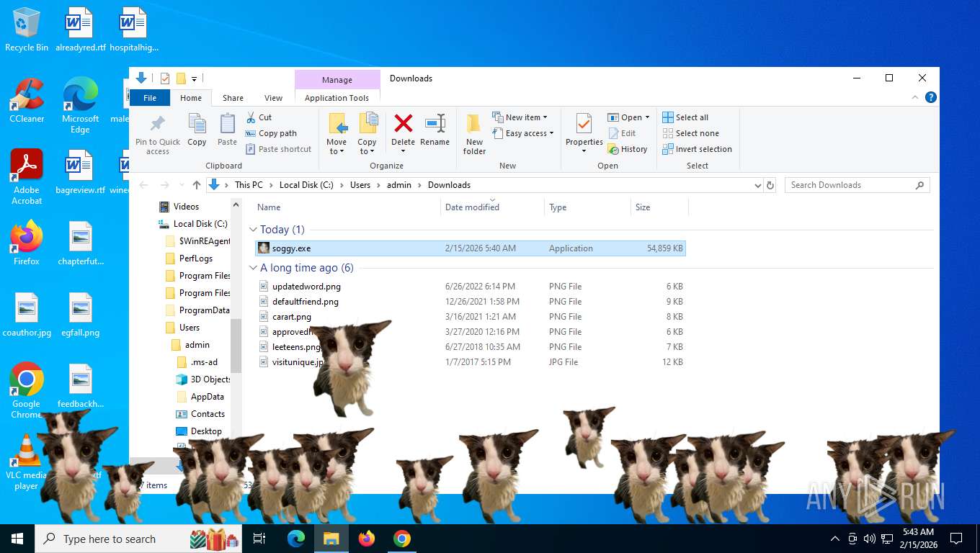Open Windows Start button

point(17,539)
